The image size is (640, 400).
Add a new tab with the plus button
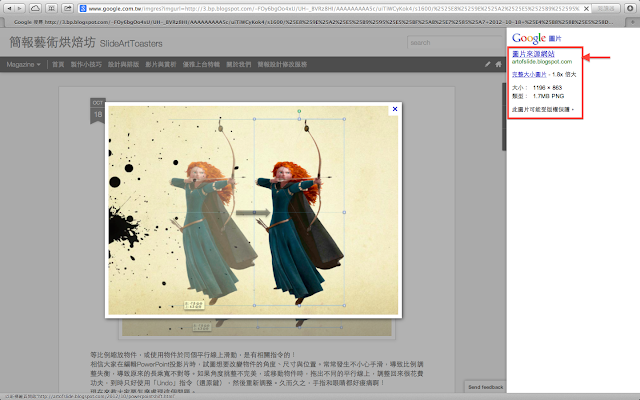pos(633,22)
